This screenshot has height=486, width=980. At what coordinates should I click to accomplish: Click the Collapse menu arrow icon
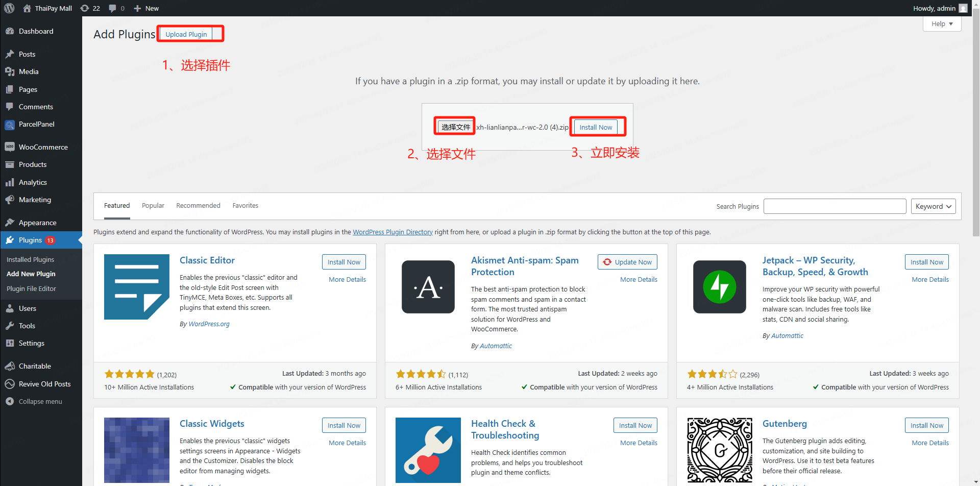[x=10, y=401]
